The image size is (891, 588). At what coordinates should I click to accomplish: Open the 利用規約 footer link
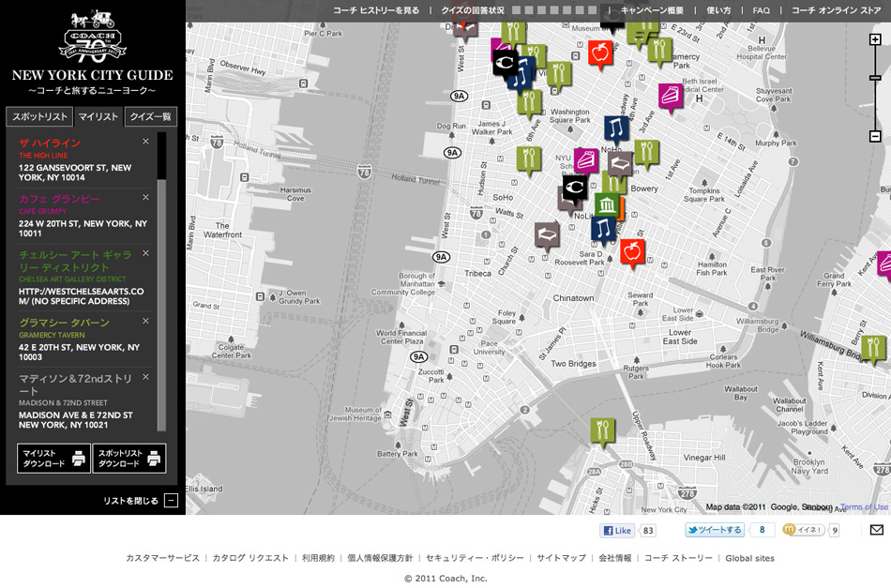[x=318, y=558]
